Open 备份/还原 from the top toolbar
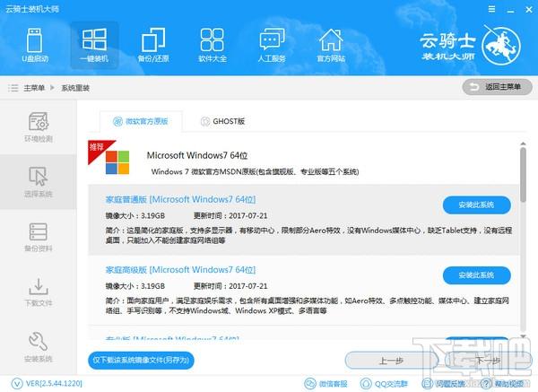 point(153,46)
